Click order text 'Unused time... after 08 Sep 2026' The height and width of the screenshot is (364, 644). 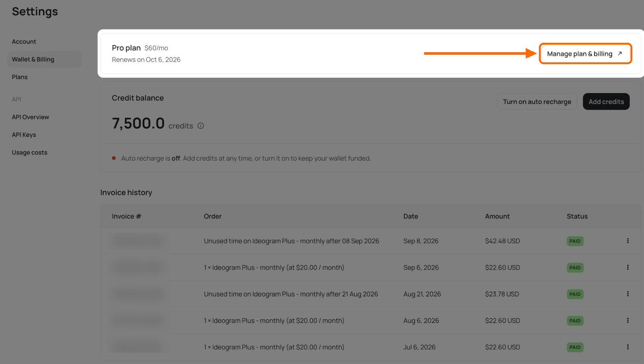(291, 241)
